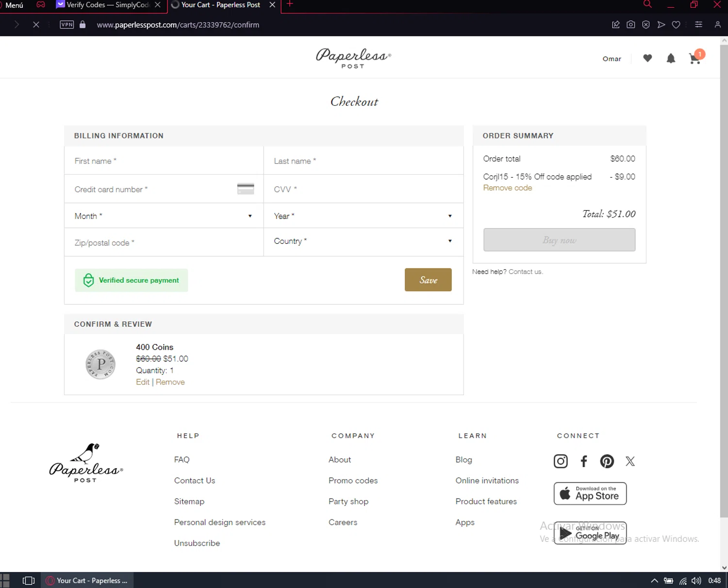The height and width of the screenshot is (588, 728).
Task: Open the Year dropdown
Action: coord(364,216)
